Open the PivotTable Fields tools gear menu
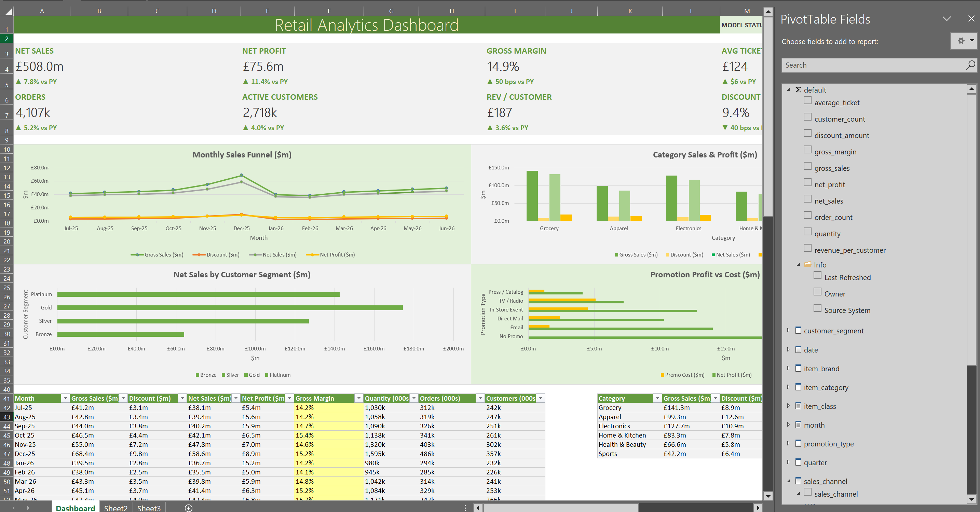This screenshot has width=980, height=512. tap(964, 41)
